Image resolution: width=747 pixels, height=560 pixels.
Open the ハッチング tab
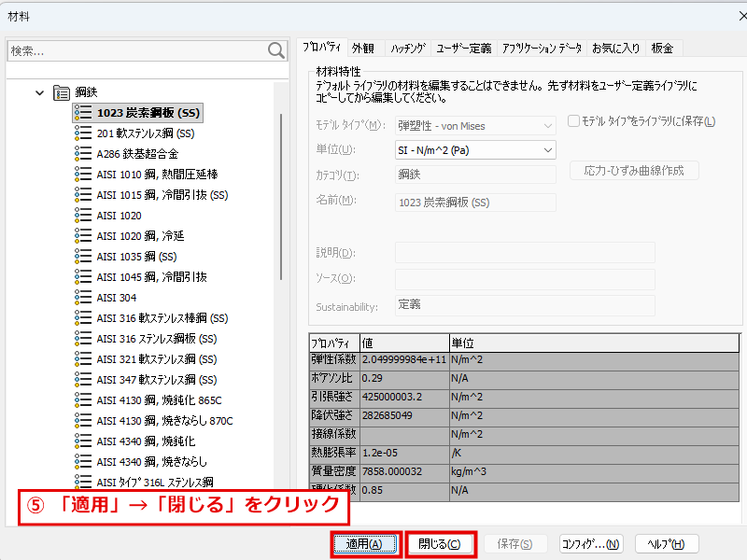[408, 49]
